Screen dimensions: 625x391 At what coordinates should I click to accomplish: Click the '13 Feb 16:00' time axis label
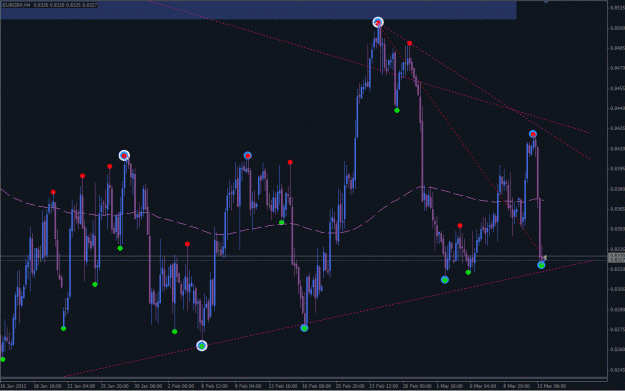click(x=283, y=386)
